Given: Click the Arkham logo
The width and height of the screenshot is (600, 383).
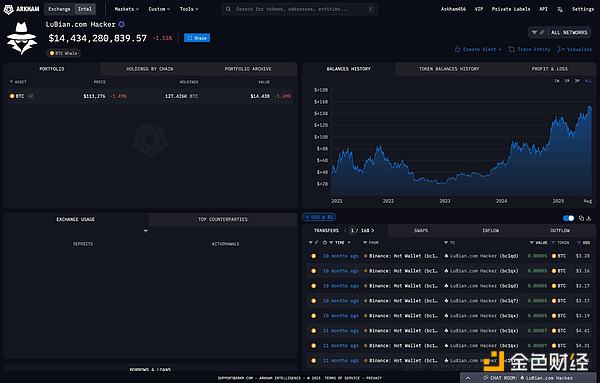Looking at the screenshot, I should (21, 9).
